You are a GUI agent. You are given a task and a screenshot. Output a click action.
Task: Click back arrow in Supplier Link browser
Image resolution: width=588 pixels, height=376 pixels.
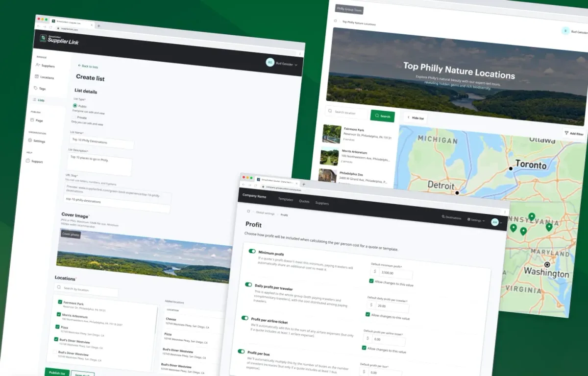(39, 26)
